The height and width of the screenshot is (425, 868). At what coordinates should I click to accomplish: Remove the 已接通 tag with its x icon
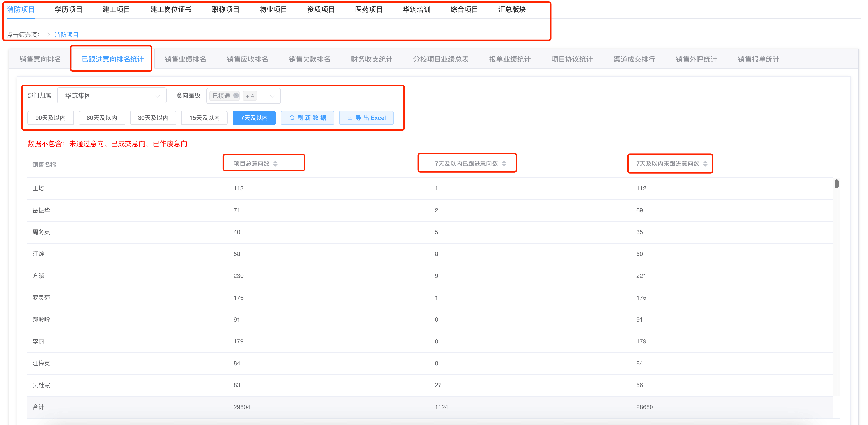click(x=236, y=96)
